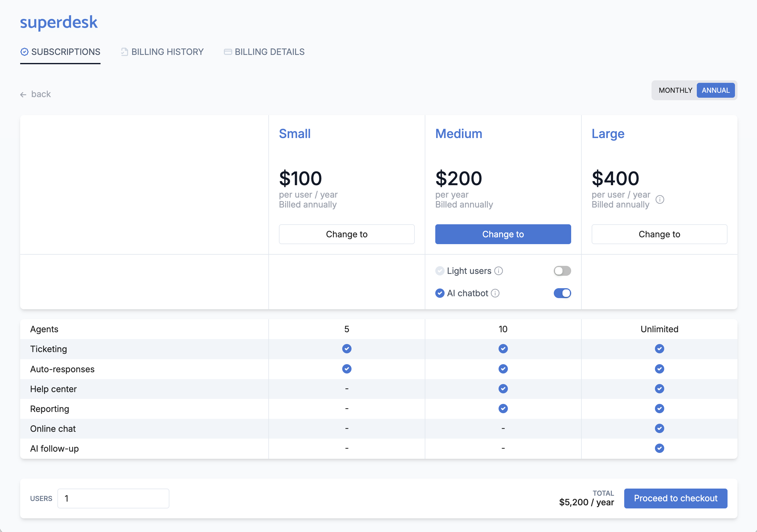Click the Large plan title
The height and width of the screenshot is (532, 757).
coord(608,134)
